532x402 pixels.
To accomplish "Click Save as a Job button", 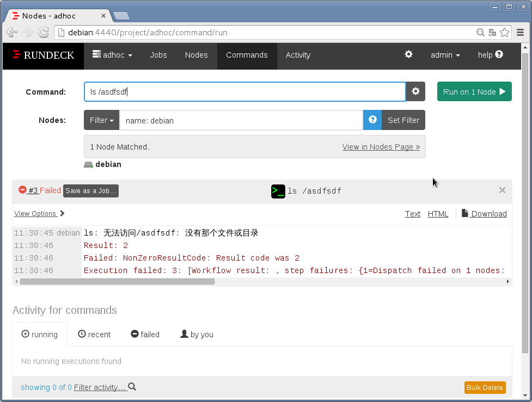I will click(90, 191).
